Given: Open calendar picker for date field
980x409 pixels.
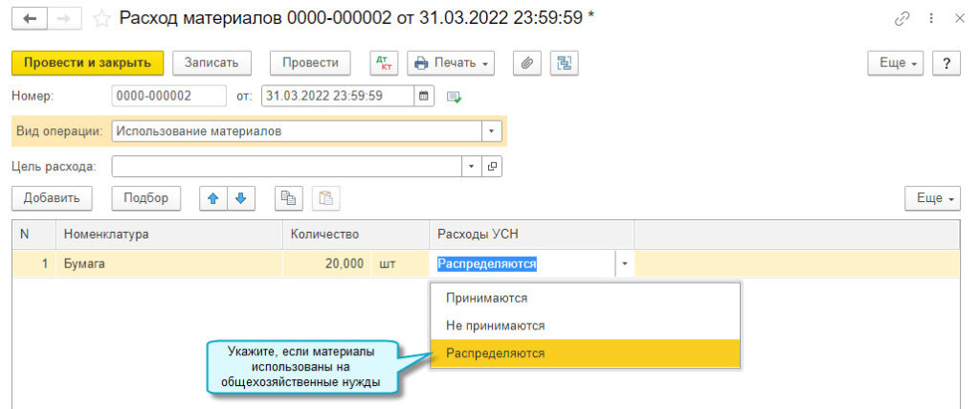Looking at the screenshot, I should [x=424, y=97].
